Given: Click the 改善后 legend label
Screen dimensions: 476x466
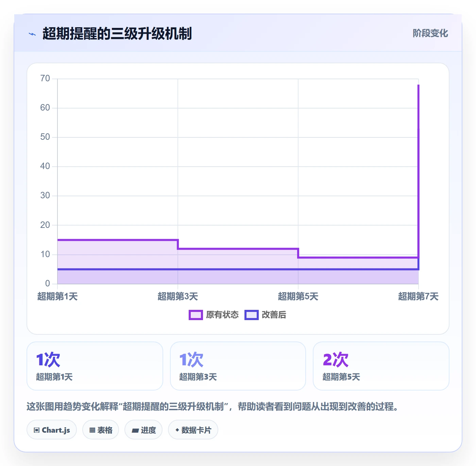Looking at the screenshot, I should click(274, 315).
